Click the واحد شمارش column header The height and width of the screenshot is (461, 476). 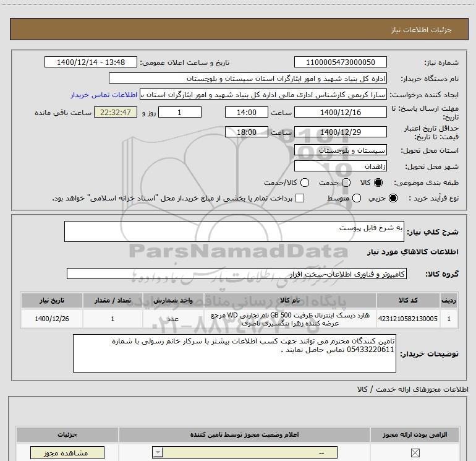click(x=173, y=300)
